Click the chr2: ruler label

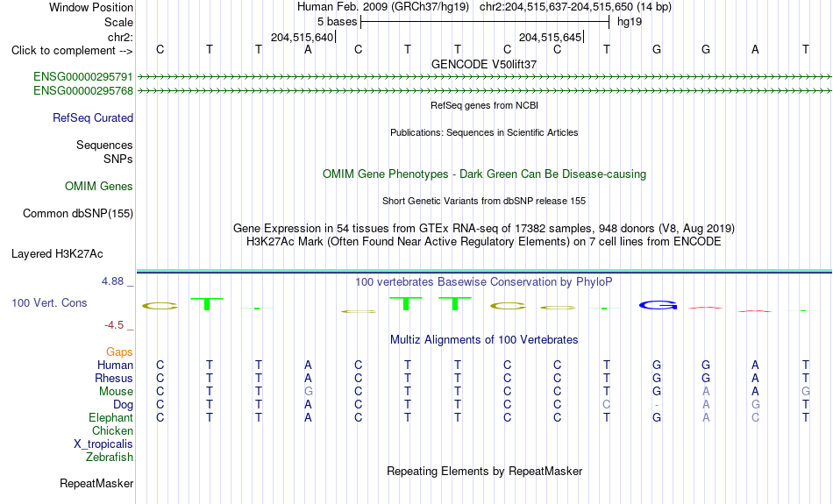pos(120,37)
